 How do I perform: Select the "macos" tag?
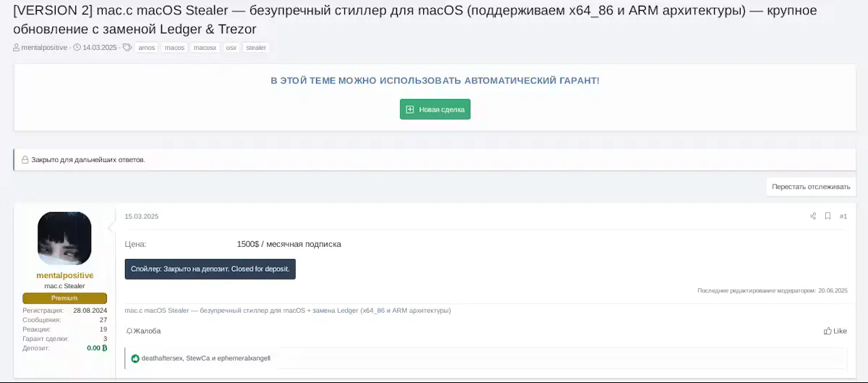pyautogui.click(x=174, y=48)
